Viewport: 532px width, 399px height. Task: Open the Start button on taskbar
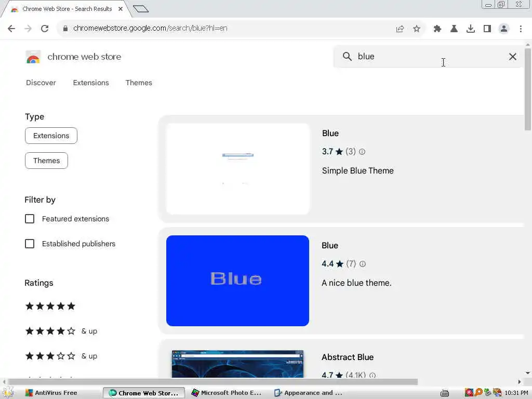pos(8,393)
